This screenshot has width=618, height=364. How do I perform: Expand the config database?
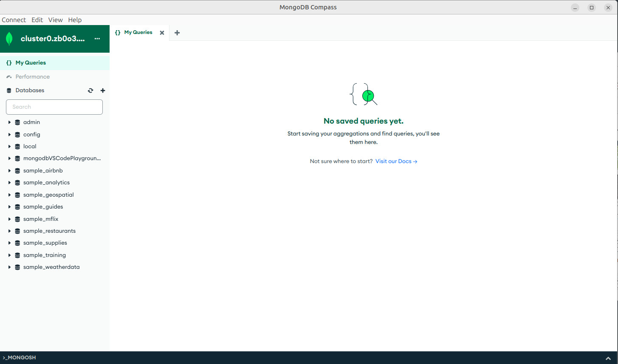9,135
